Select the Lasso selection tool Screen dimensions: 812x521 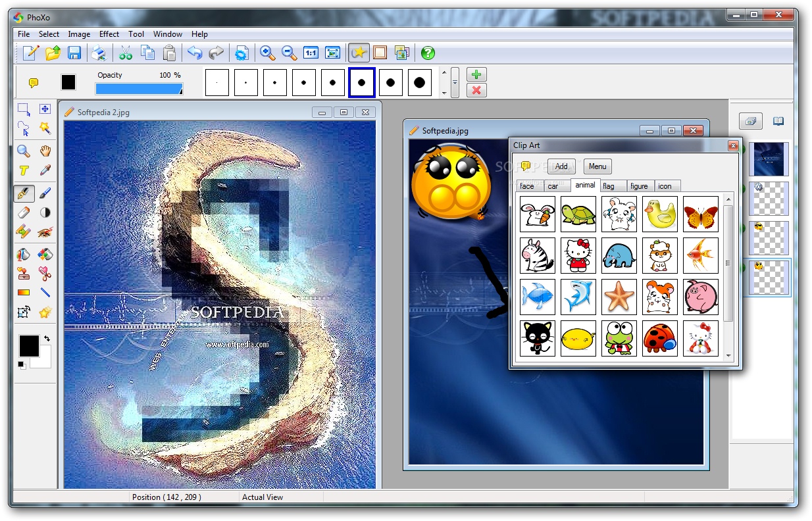point(24,128)
